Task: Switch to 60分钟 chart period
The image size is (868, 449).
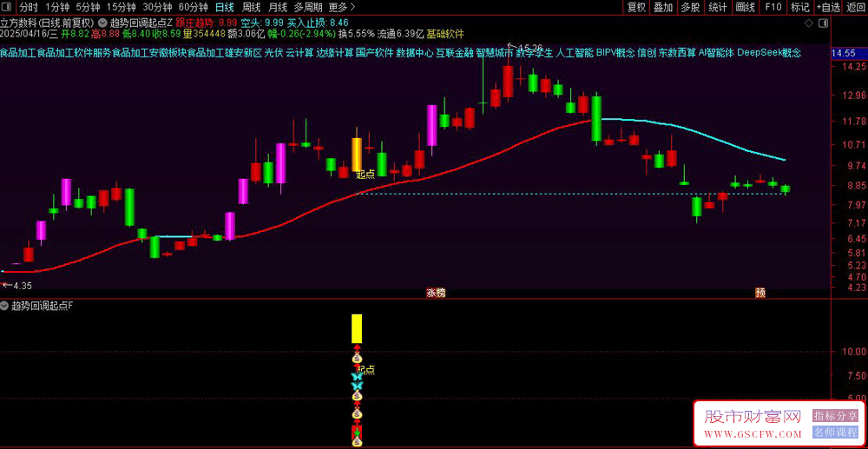Action: [194, 7]
